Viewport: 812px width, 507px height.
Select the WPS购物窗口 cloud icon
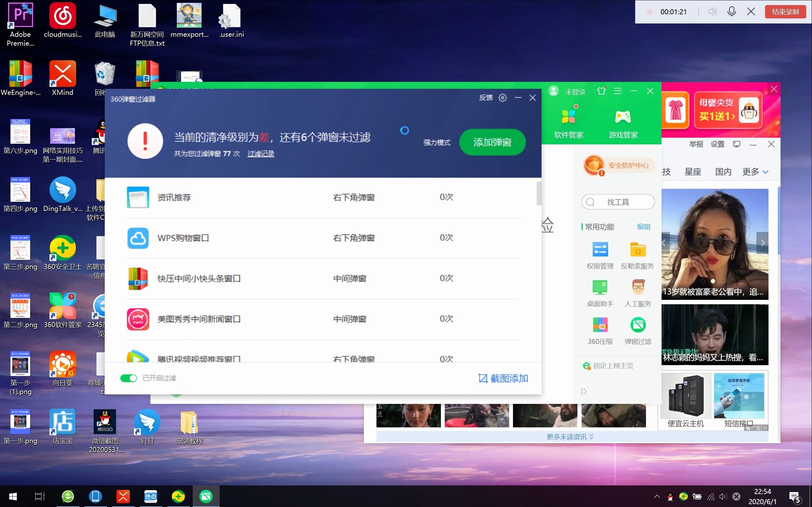pyautogui.click(x=138, y=238)
